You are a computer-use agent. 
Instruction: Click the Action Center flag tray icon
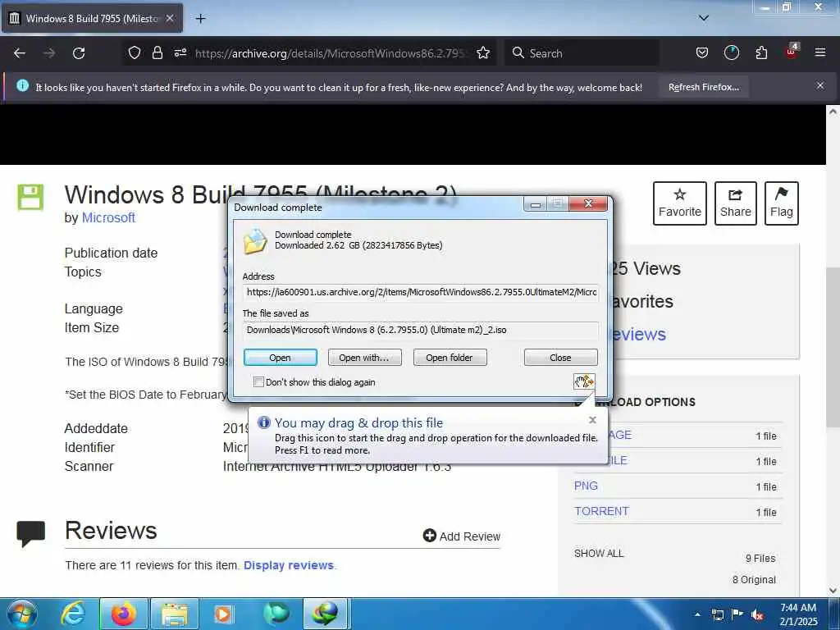pos(737,614)
